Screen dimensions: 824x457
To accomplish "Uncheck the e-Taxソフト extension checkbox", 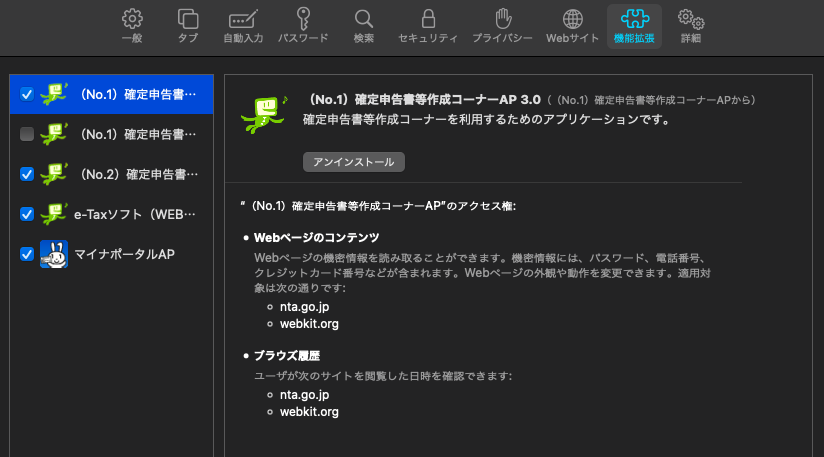I will [27, 214].
